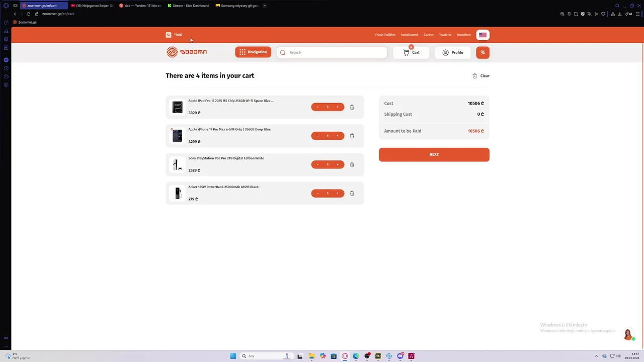Change language via the flag icon
Image resolution: width=644 pixels, height=362 pixels.
pos(482,35)
